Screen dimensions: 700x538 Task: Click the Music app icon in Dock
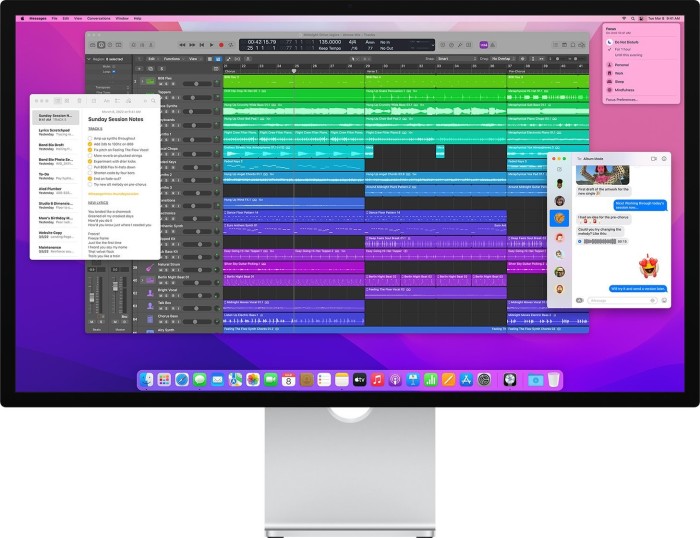click(x=377, y=380)
